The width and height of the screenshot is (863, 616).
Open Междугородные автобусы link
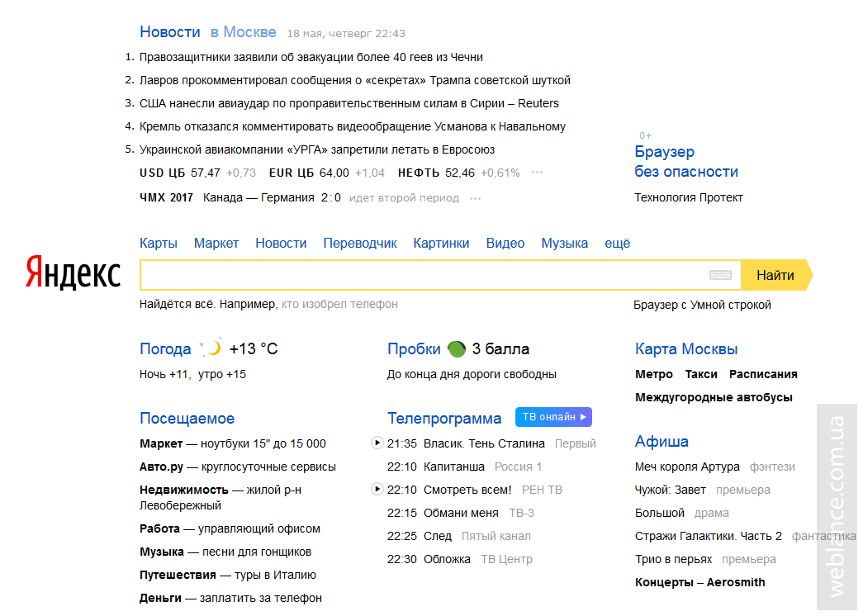[x=714, y=397]
